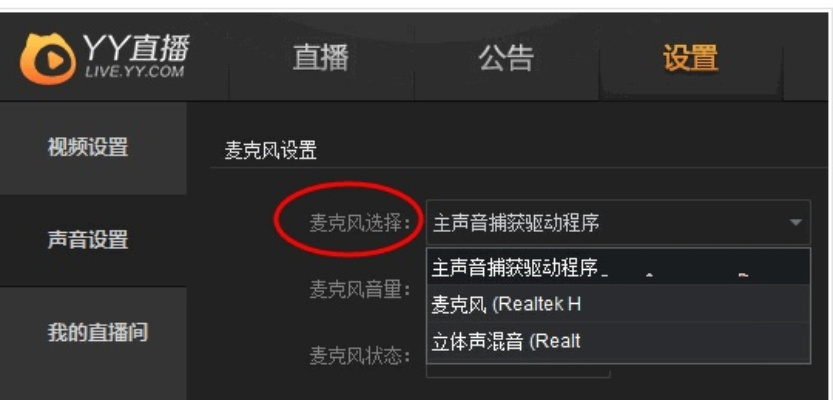Click the partly hidden field below dropdown list

pyautogui.click(x=518, y=371)
